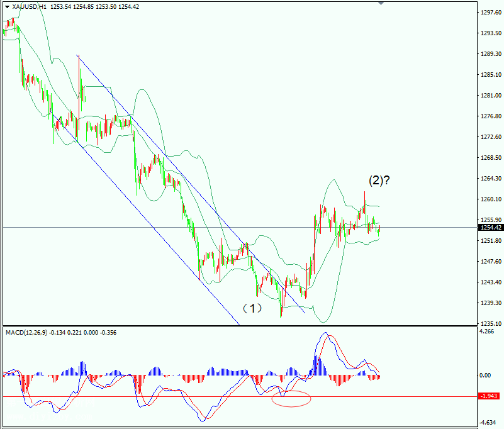This screenshot has height=429, width=504.
Task: Click the 1260.10 price scale label
Action: coord(491,199)
